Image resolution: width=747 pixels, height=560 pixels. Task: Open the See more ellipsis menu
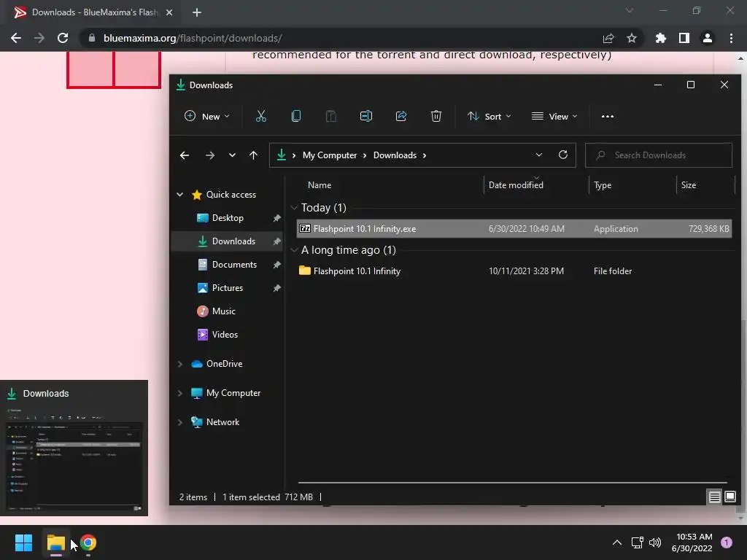point(608,116)
